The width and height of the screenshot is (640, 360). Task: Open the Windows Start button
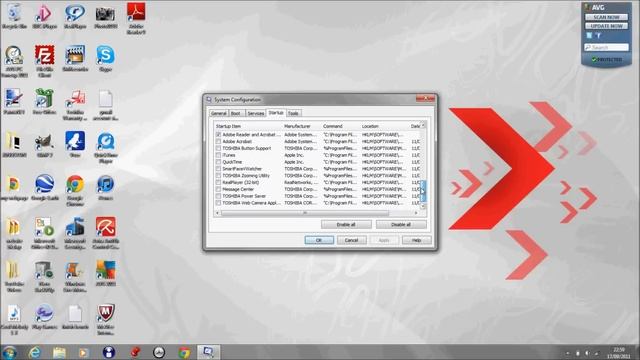pos(9,352)
